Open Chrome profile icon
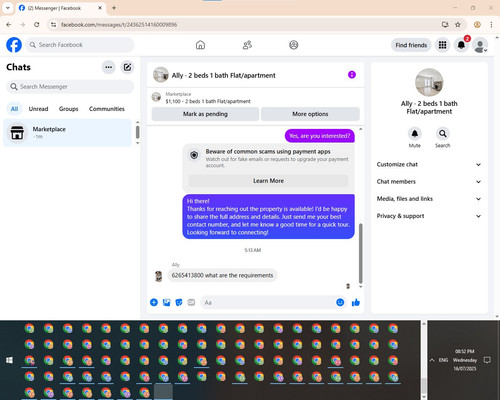This screenshot has height=400, width=500. click(x=477, y=25)
